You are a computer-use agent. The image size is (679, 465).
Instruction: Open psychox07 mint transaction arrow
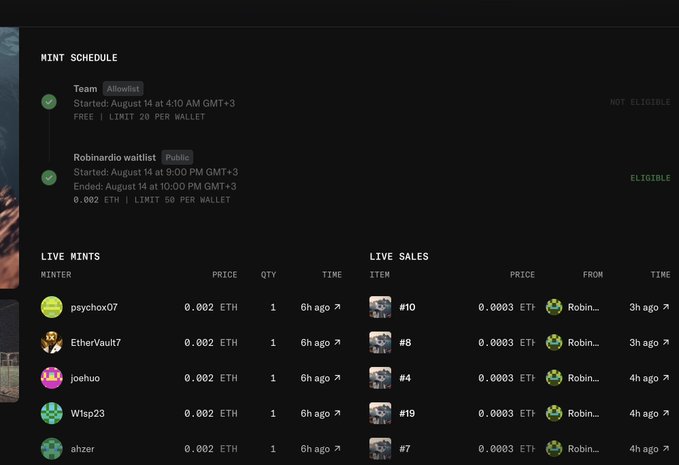pos(337,307)
